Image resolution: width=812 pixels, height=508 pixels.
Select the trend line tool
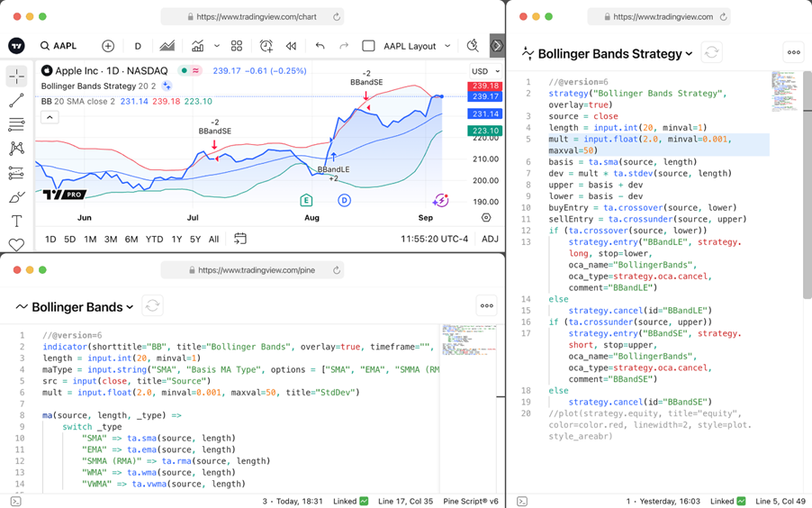point(16,101)
